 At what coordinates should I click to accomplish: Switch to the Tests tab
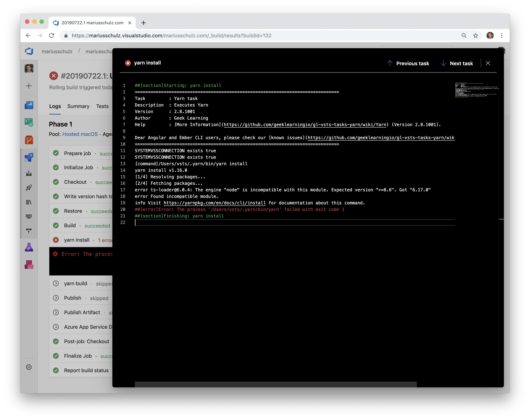(102, 106)
